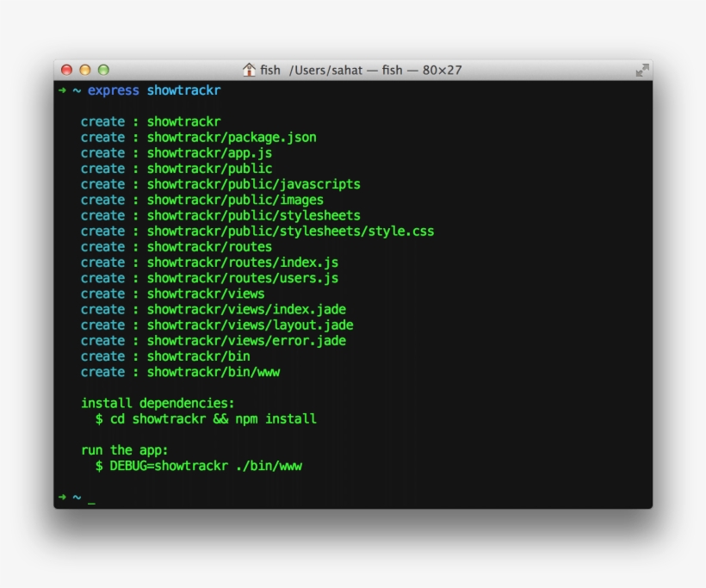
Task: Place cursor on 'showtrackr/package.json' line
Action: tap(231, 137)
